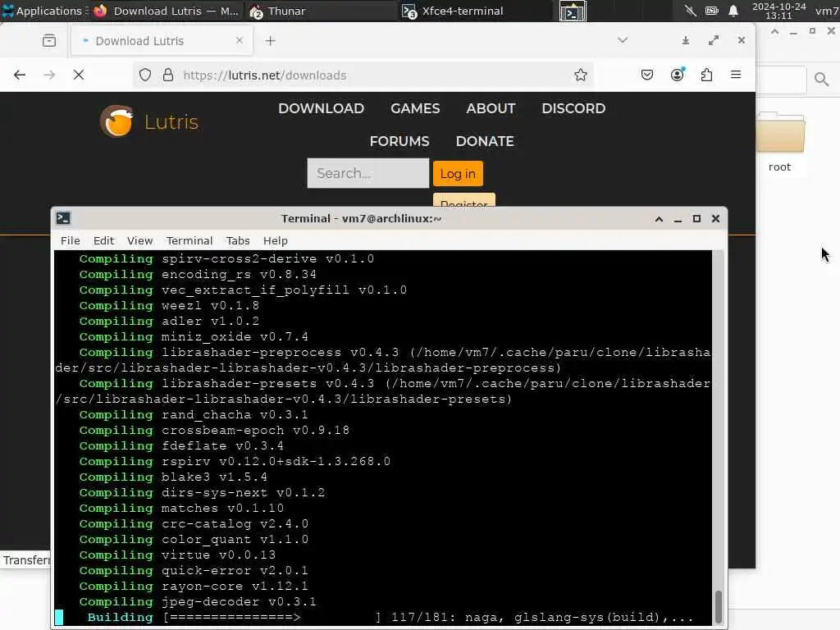Open the terminal File menu
Viewport: 840px width, 630px height.
point(71,240)
